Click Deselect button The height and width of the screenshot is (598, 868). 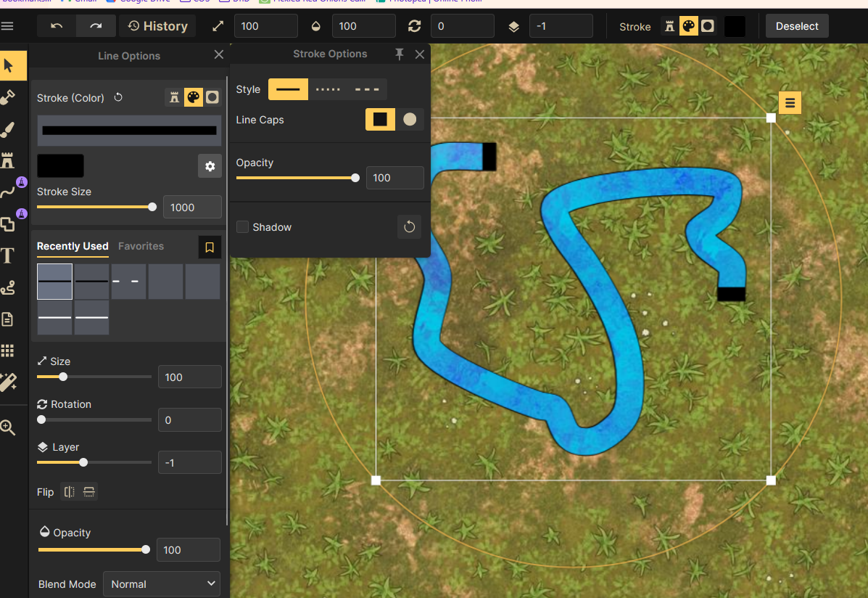(x=797, y=26)
